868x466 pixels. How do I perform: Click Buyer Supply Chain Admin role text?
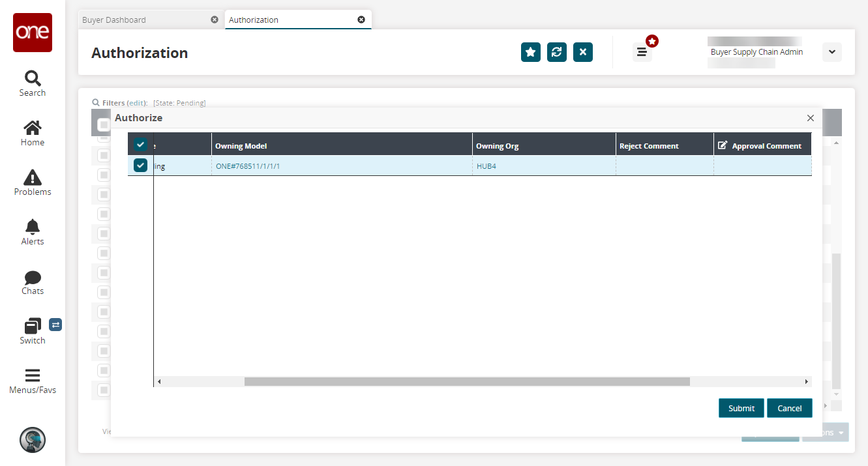[x=756, y=52]
